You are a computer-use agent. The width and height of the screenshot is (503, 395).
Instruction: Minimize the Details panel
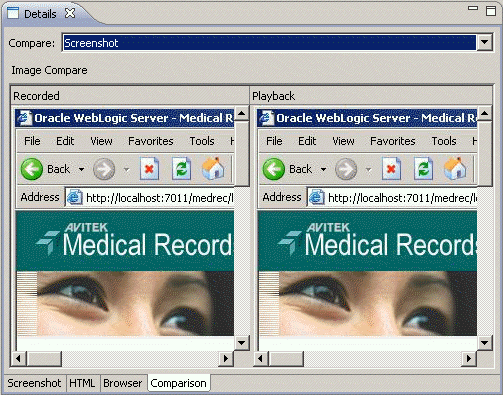[473, 8]
